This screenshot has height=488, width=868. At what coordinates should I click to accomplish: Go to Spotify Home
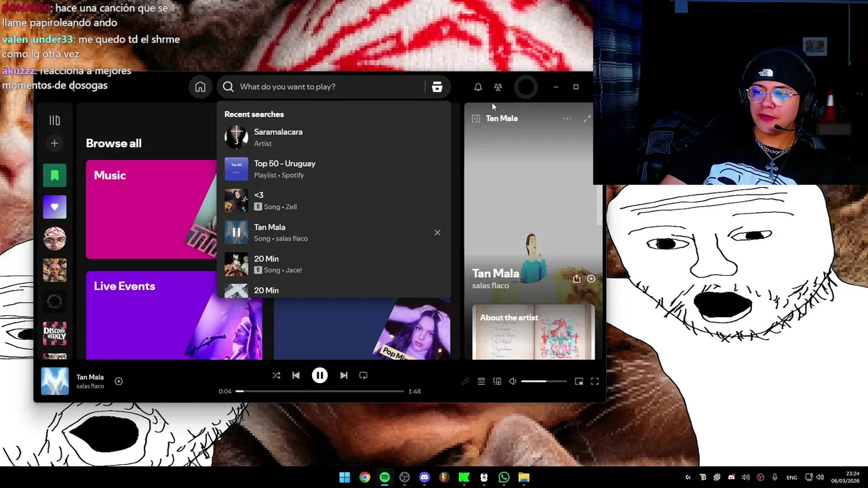point(200,87)
